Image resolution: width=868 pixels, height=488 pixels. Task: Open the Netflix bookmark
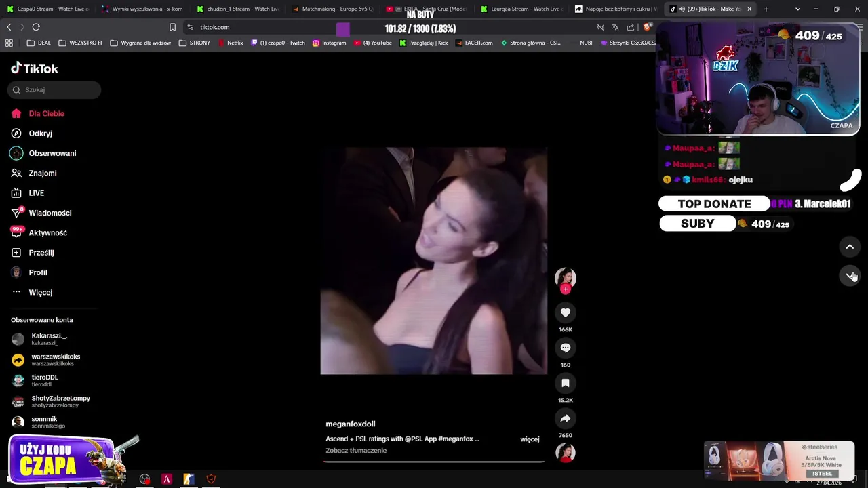point(231,43)
